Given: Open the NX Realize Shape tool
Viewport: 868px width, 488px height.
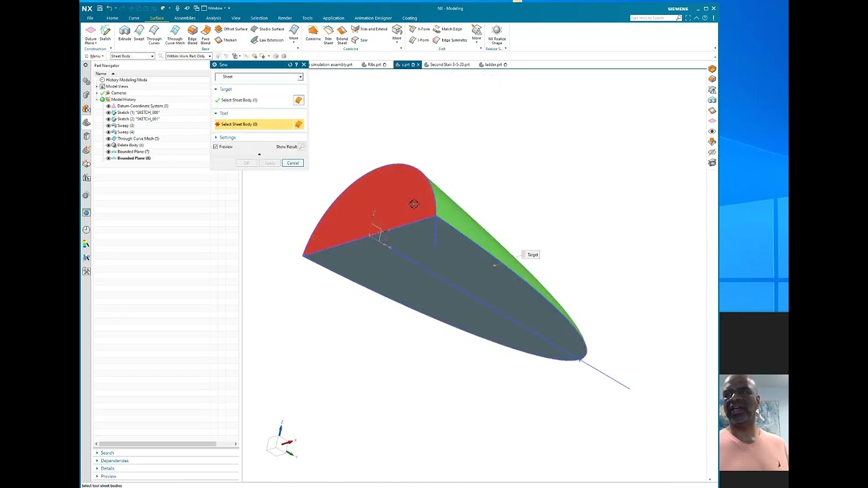Looking at the screenshot, I should (x=497, y=35).
